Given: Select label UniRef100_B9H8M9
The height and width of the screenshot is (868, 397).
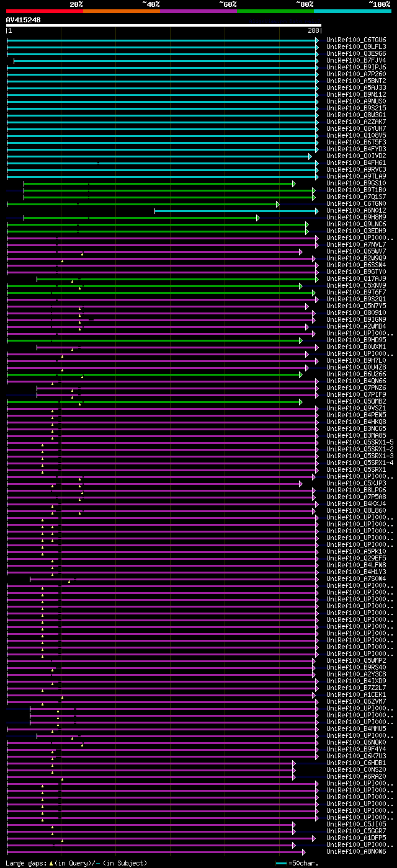Looking at the screenshot, I should (356, 217).
